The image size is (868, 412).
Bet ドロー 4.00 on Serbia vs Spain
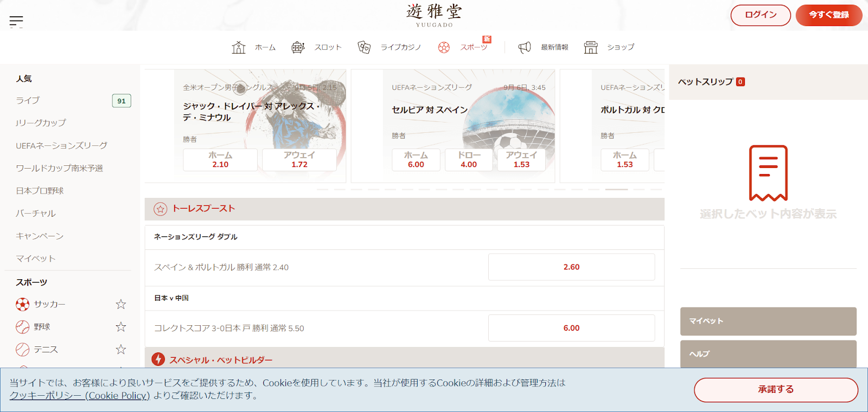coord(469,160)
